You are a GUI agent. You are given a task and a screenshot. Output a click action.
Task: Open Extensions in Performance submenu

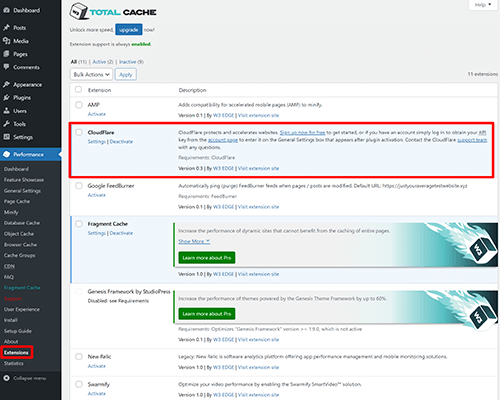pyautogui.click(x=16, y=352)
